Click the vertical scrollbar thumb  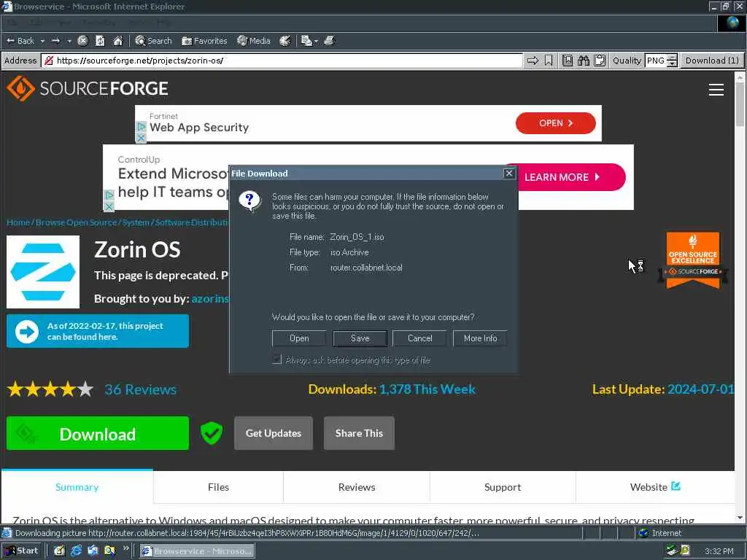740,105
